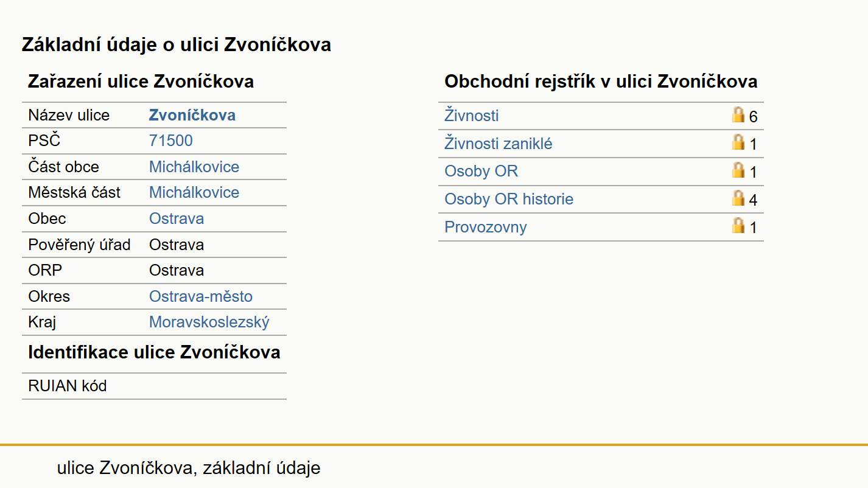This screenshot has width=868, height=488.
Task: Click the lock icon beside Osoby OR historie
Action: click(x=738, y=199)
